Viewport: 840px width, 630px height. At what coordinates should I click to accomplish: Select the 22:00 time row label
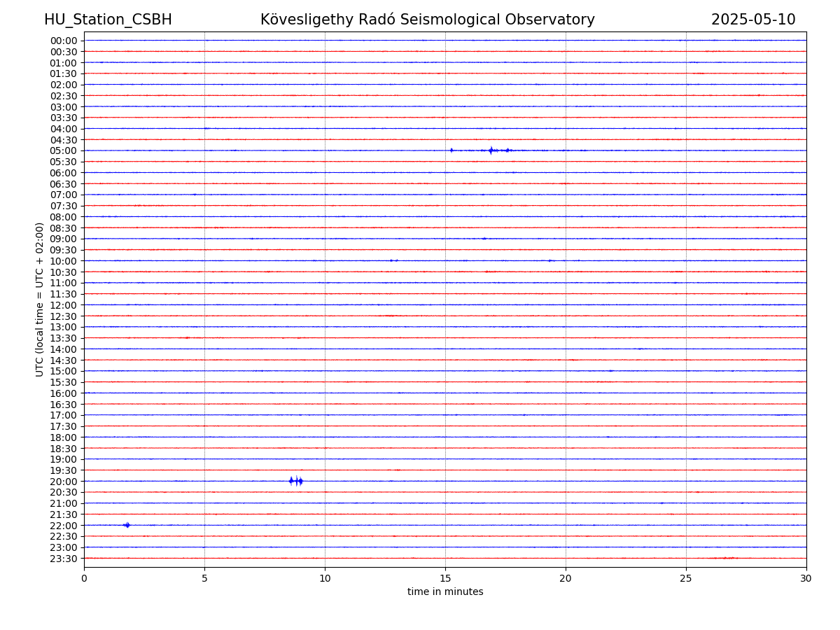64,526
